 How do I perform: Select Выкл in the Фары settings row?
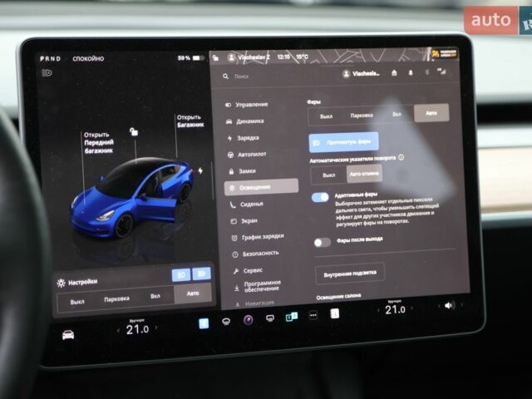[x=326, y=116]
